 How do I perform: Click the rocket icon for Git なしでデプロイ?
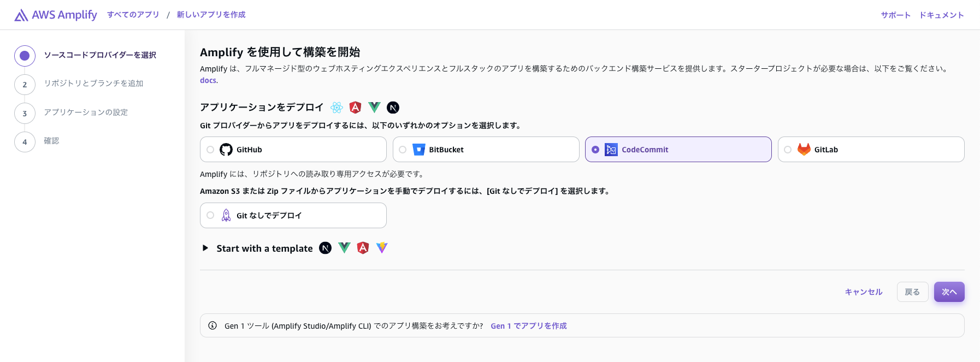tap(226, 216)
